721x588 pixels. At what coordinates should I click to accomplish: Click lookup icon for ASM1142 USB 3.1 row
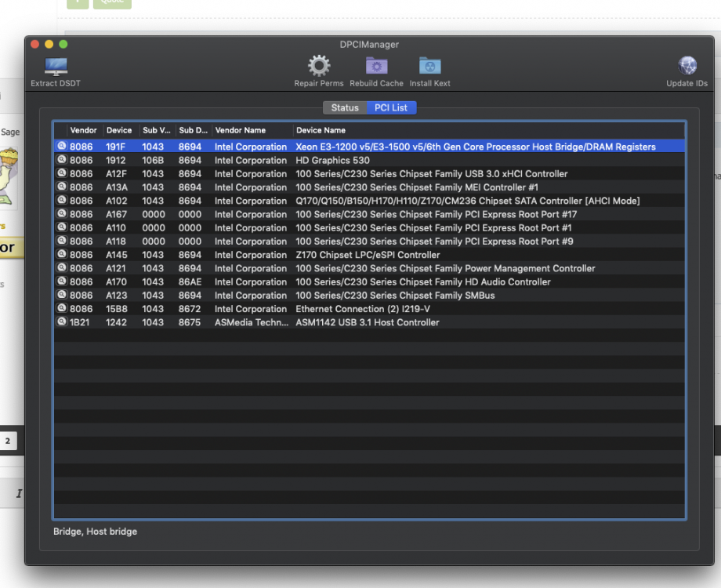(x=62, y=321)
